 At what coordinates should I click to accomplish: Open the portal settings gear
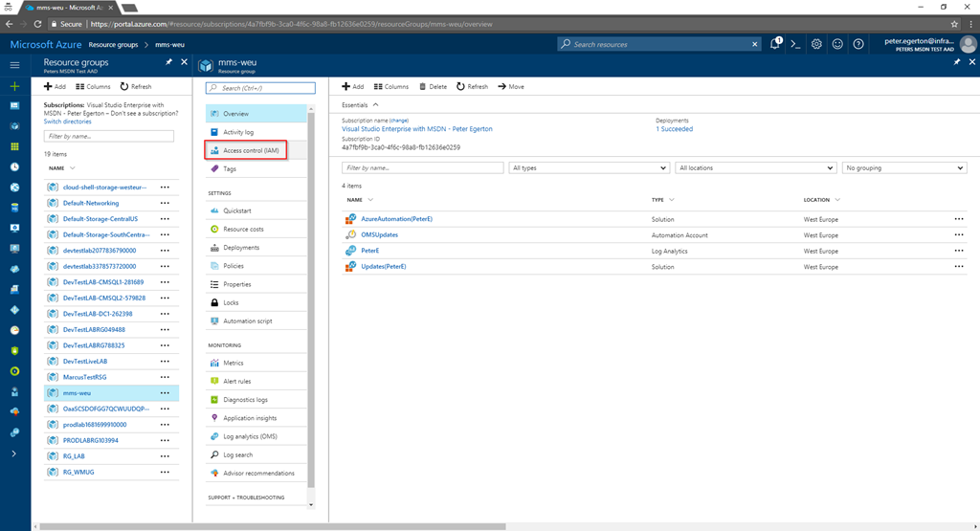click(816, 44)
